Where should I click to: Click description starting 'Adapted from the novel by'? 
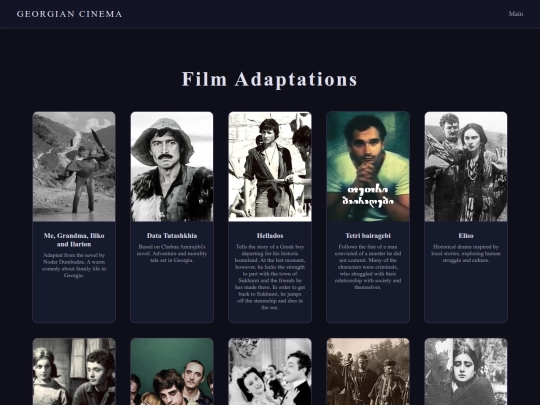coord(74,265)
